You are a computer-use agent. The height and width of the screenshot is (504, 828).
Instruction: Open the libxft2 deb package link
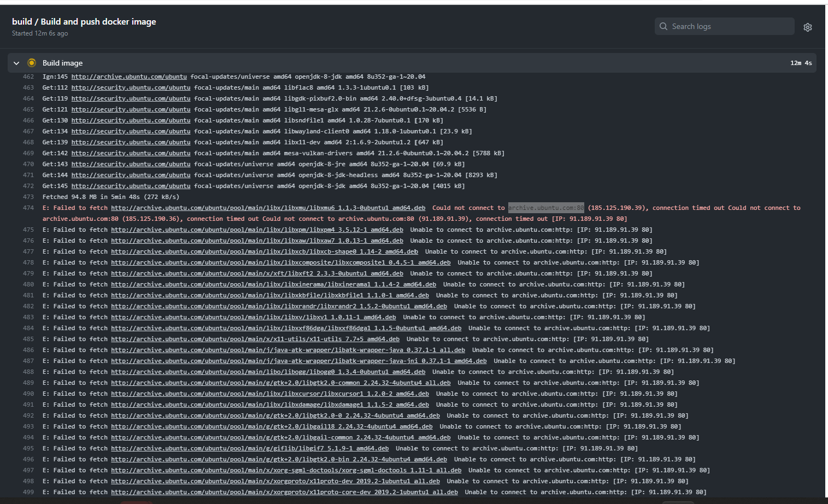point(257,273)
